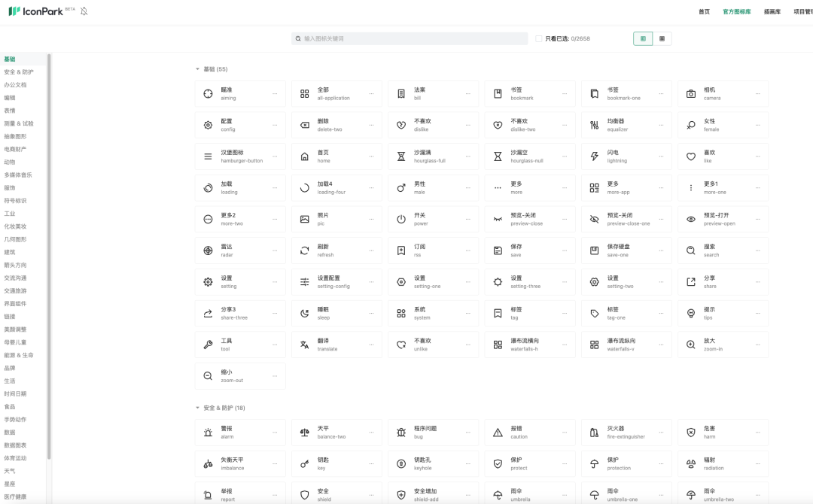813x504 pixels.
Task: Select the share-three arrow icon
Action: (x=208, y=314)
